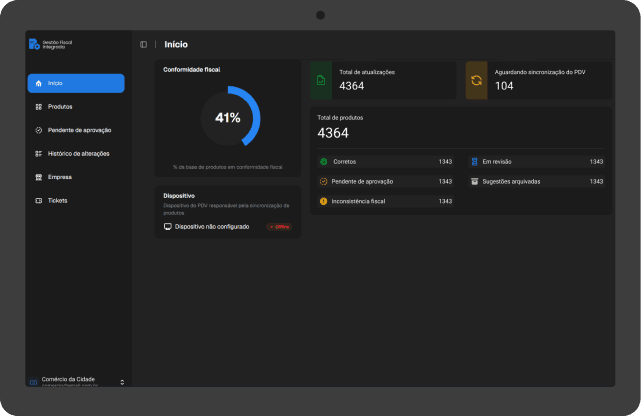Open the Empresa menu item
This screenshot has height=416, width=641.
coord(76,177)
